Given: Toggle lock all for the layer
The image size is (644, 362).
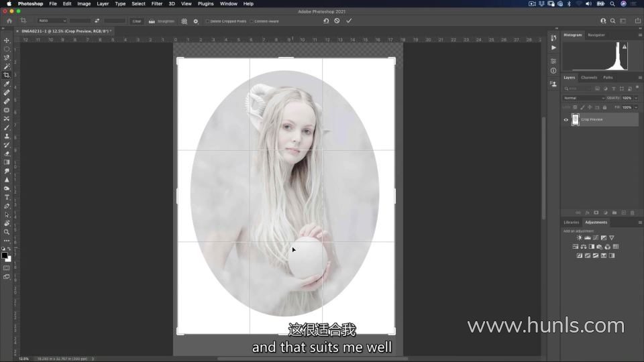Looking at the screenshot, I should coord(604,107).
